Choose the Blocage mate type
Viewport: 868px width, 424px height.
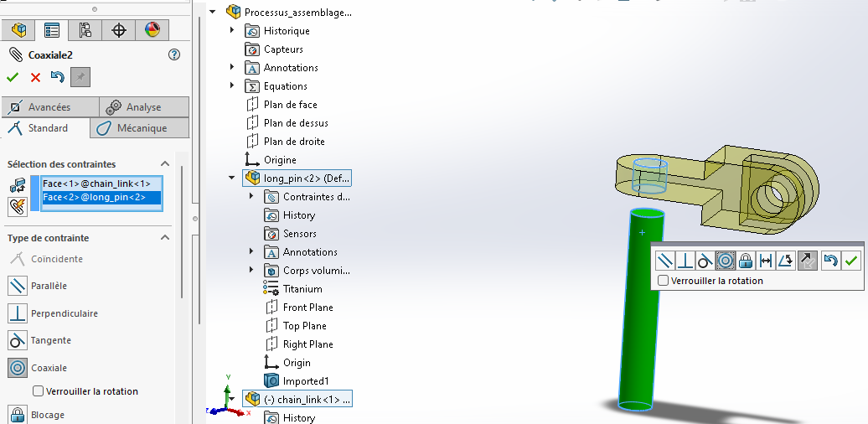pos(37,415)
